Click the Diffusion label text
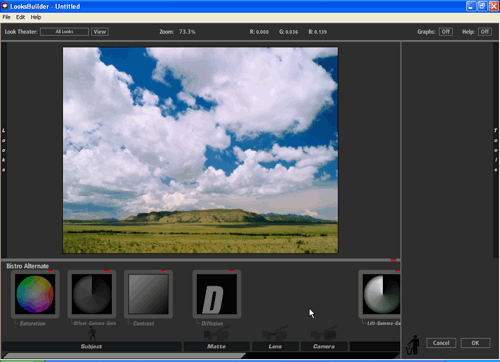 point(212,323)
